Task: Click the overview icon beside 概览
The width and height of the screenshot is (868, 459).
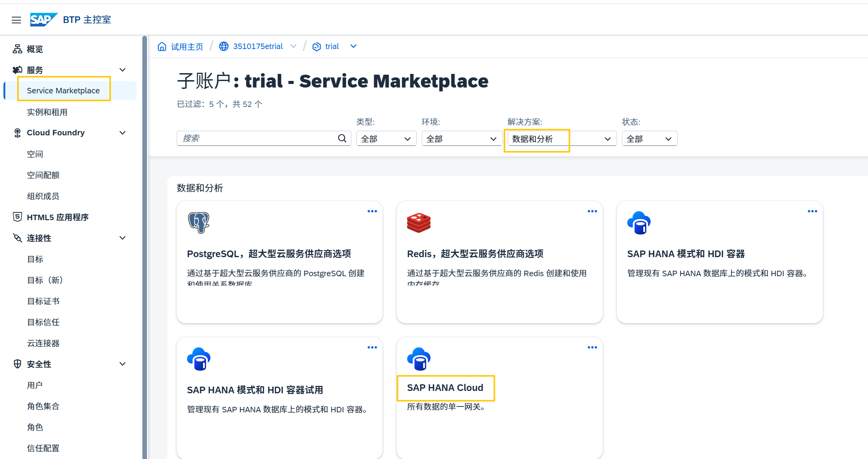Action: (x=17, y=49)
